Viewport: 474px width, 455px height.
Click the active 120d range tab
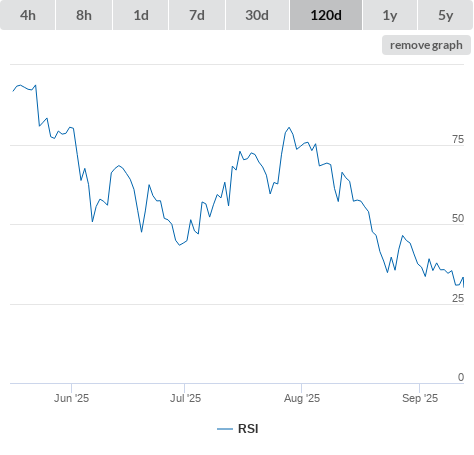pos(326,15)
